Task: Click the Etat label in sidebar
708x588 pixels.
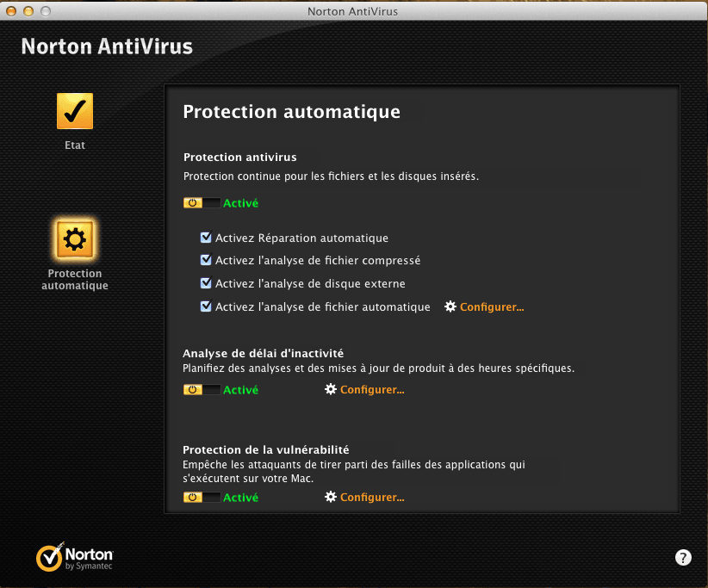Action: (x=75, y=145)
